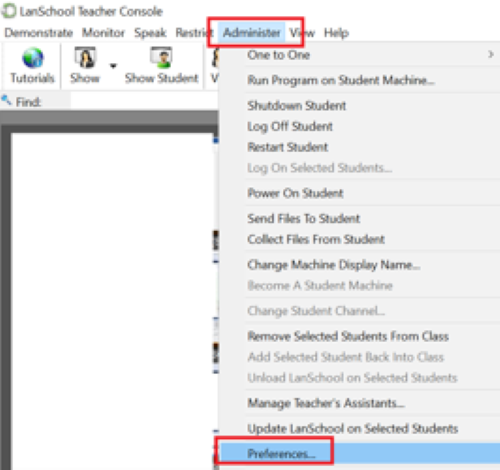Viewport: 500px width, 470px height.
Task: Choose Change Machine Display Name
Action: (x=334, y=265)
